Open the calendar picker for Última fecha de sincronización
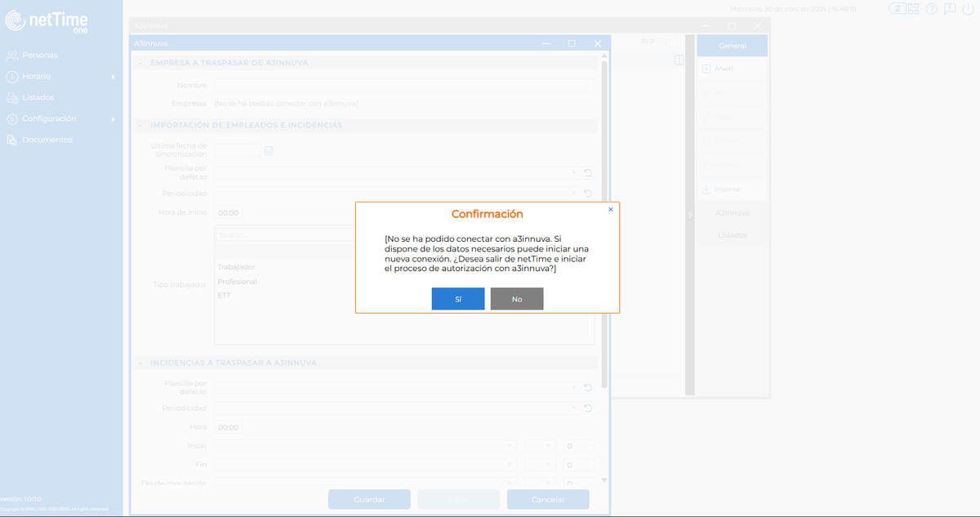 (x=269, y=150)
